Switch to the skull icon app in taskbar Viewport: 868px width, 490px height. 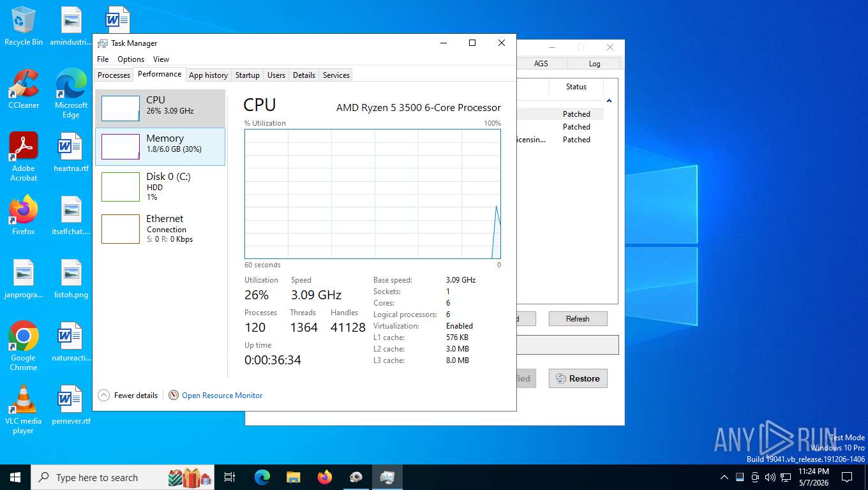click(356, 477)
